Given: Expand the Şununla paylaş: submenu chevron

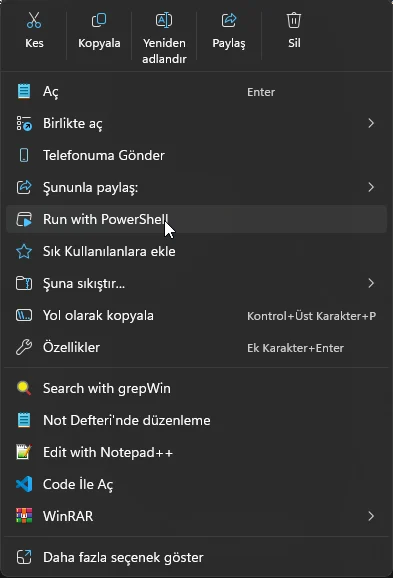Looking at the screenshot, I should pyautogui.click(x=371, y=187).
